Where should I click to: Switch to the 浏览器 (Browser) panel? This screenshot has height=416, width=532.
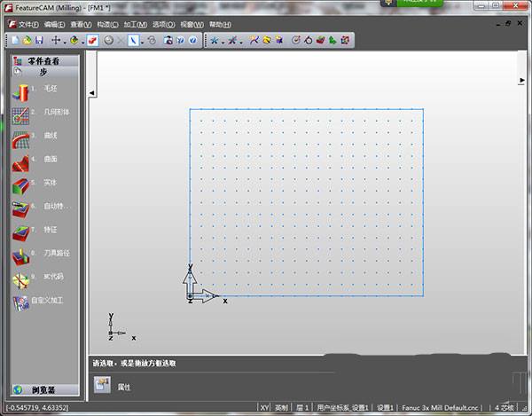point(44,389)
